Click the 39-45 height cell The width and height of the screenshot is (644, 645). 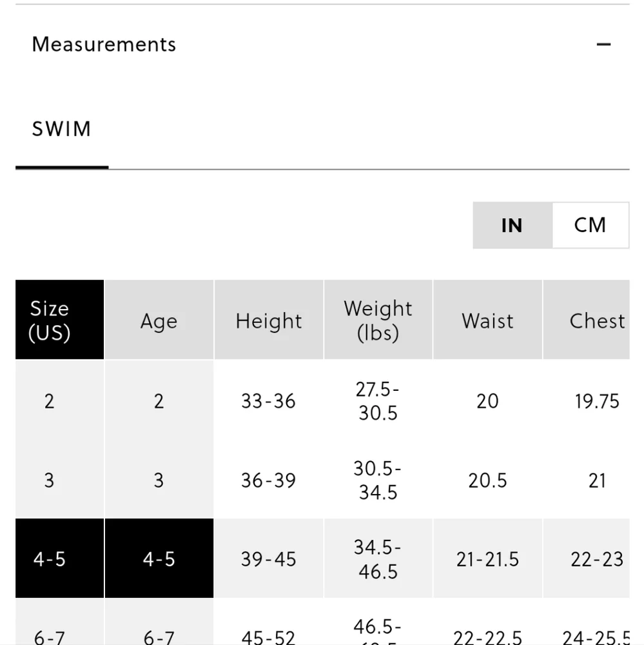[x=269, y=558]
